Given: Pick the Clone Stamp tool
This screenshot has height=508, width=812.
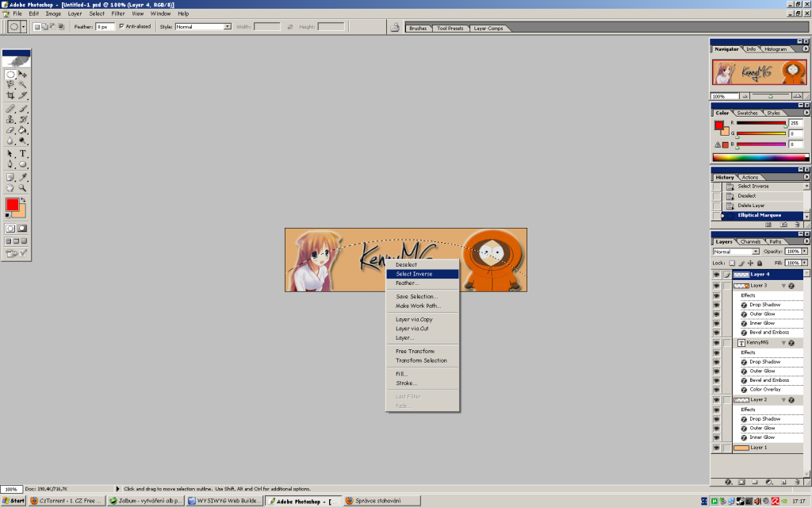Looking at the screenshot, I should (10, 119).
